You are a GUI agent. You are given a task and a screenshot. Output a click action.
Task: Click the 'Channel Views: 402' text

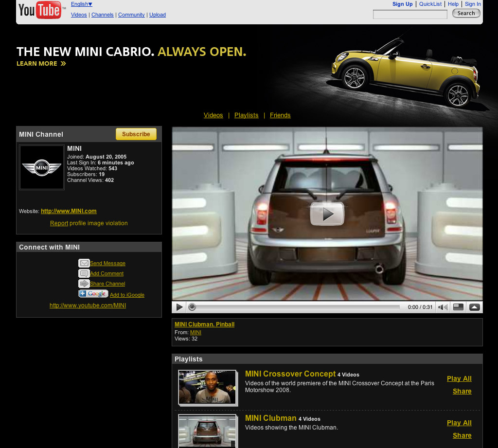coord(90,180)
